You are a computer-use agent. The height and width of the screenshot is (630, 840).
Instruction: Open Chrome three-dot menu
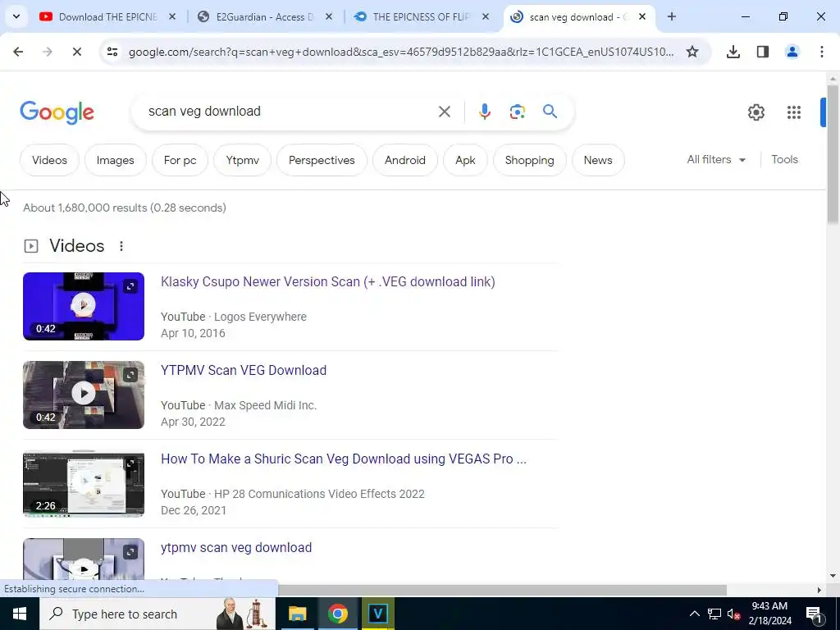point(822,52)
